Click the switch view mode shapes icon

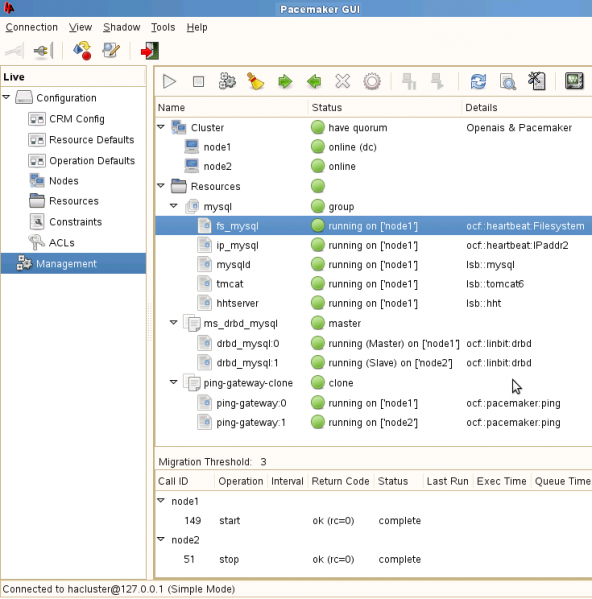pos(82,51)
